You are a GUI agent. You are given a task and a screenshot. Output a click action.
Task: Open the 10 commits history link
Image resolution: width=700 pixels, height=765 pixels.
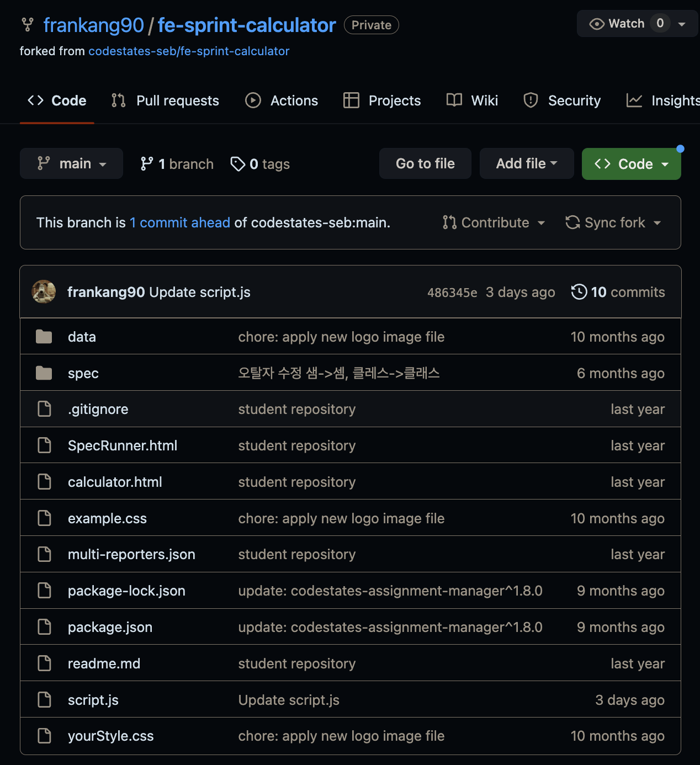click(618, 292)
